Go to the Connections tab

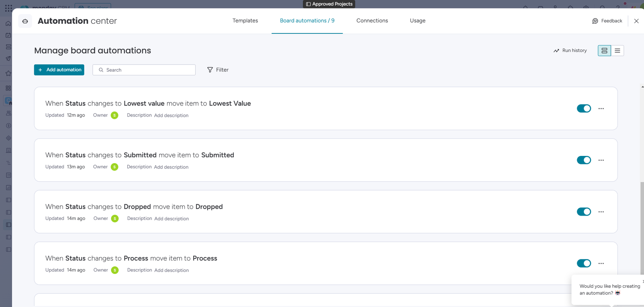(x=372, y=21)
